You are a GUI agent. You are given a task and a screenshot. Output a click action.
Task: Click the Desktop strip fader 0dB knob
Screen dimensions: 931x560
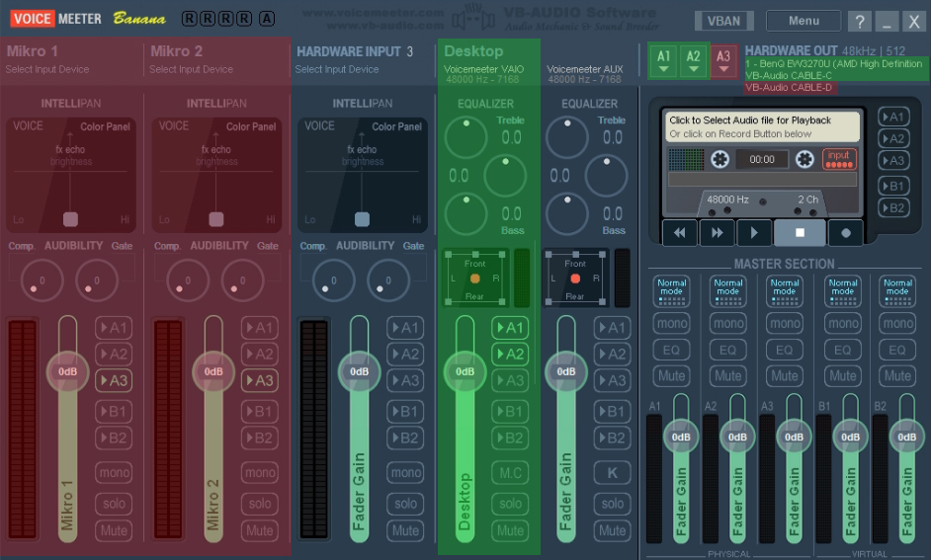click(x=465, y=372)
